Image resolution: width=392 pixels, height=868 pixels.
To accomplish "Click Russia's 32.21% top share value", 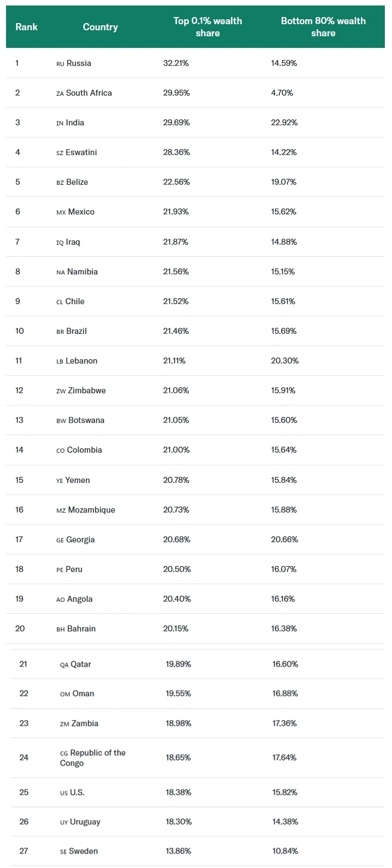I will pos(176,63).
